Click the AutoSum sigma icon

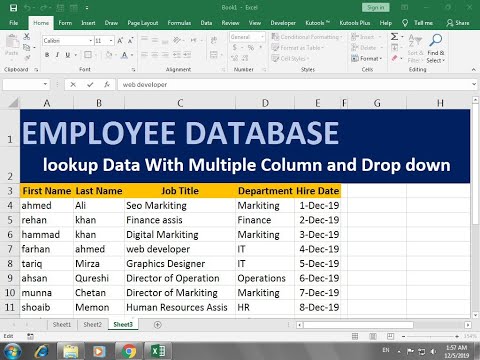(x=394, y=36)
